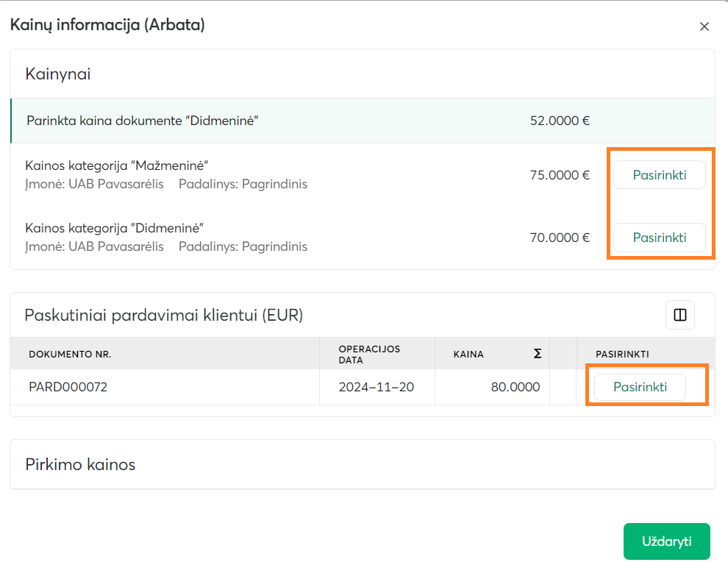Select the Mažmeninė price of 75.0000 €
The height and width of the screenshot is (576, 728).
pyautogui.click(x=659, y=175)
